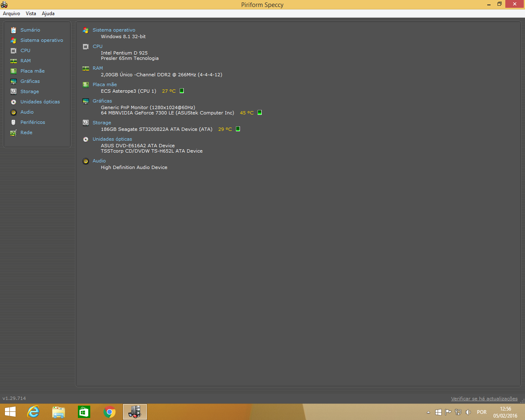Click the Sumário clipboard icon in sidebar
Screen dimensions: 525x420
tap(14, 30)
